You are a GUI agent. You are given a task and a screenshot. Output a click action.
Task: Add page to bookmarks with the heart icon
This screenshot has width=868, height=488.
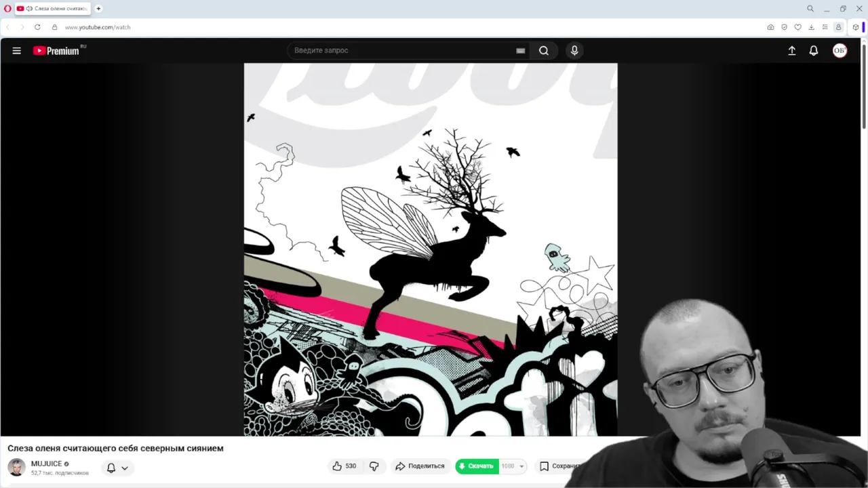(x=797, y=27)
